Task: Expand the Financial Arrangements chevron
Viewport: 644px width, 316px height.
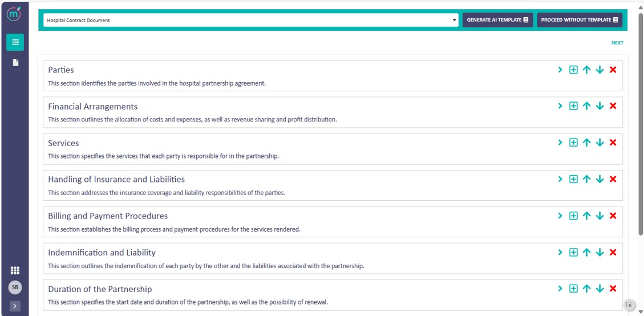Action: [x=560, y=106]
